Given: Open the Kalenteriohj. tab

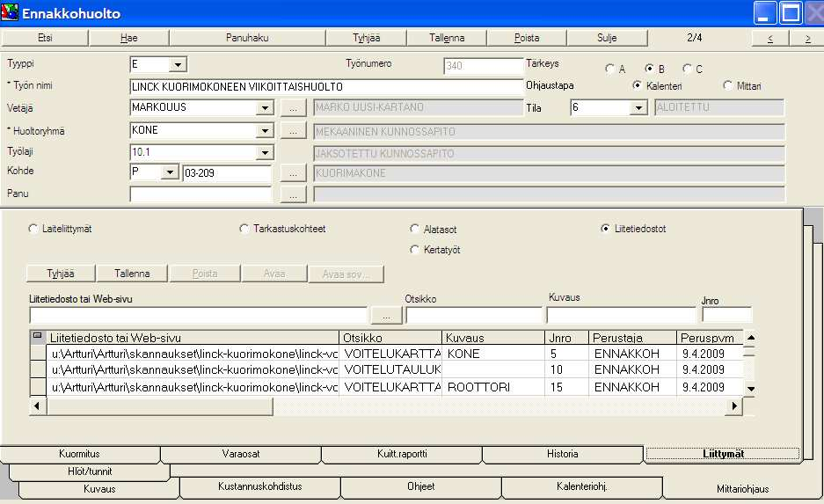Looking at the screenshot, I should pyautogui.click(x=582, y=486).
